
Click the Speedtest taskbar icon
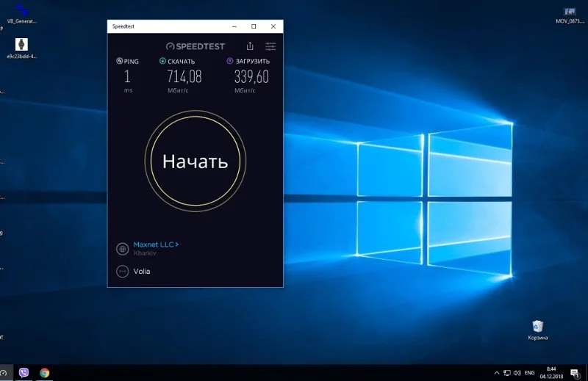coord(4,373)
